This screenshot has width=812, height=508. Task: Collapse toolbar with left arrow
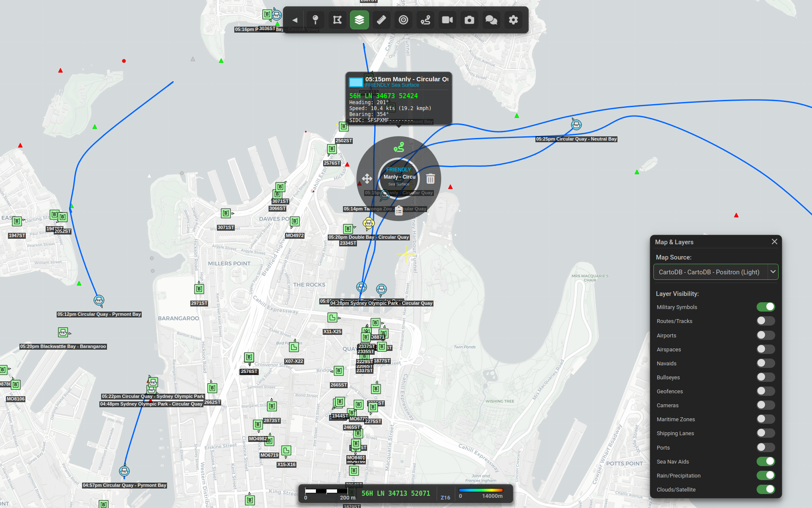click(295, 20)
